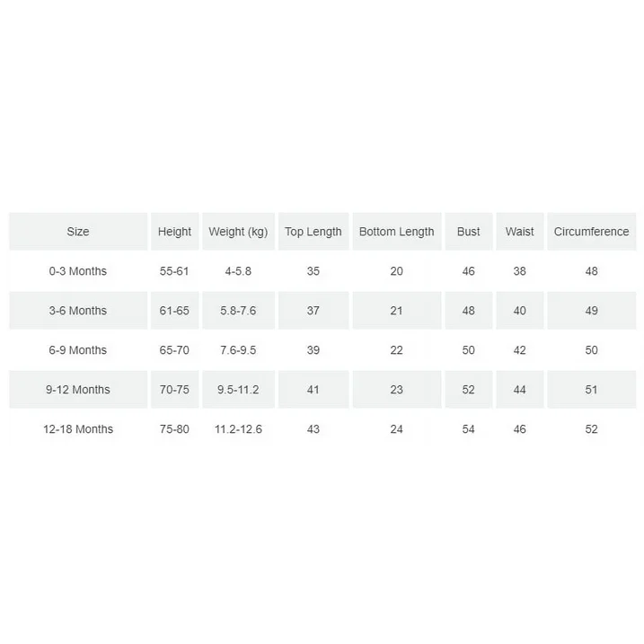Select the Weight (kg) column header
Screen dimensions: 644x644
point(238,232)
